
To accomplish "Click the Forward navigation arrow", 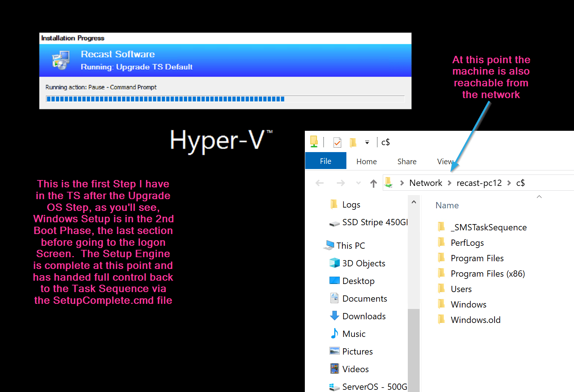I will (341, 183).
